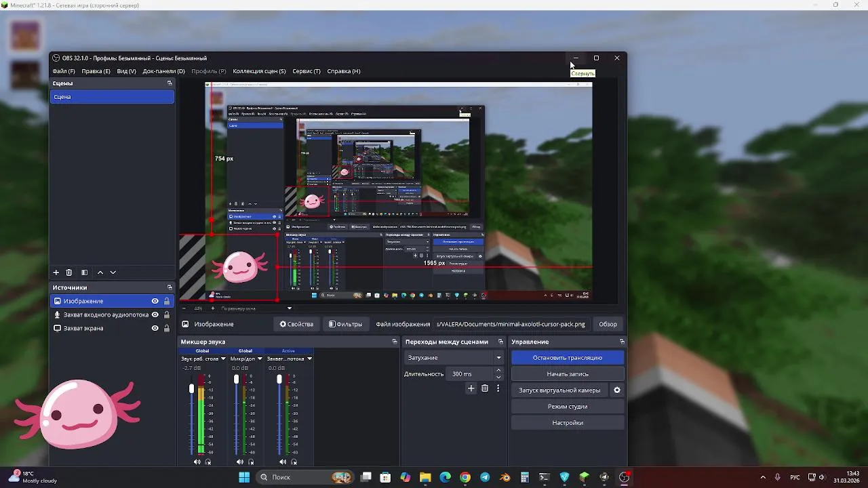Click Начать запись button
868x488 pixels.
(568, 374)
